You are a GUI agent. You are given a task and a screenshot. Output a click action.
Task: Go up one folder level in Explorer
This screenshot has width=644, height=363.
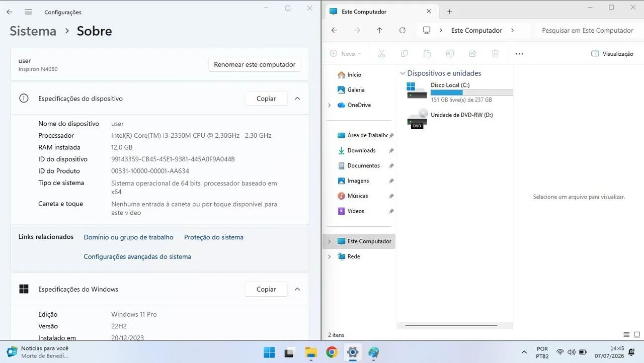[379, 30]
